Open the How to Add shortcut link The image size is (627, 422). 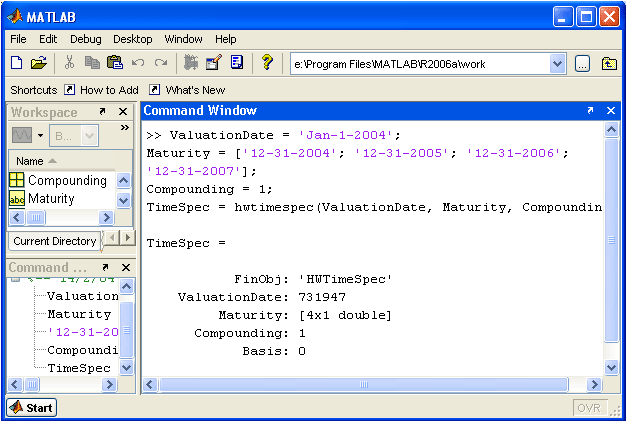tap(109, 90)
